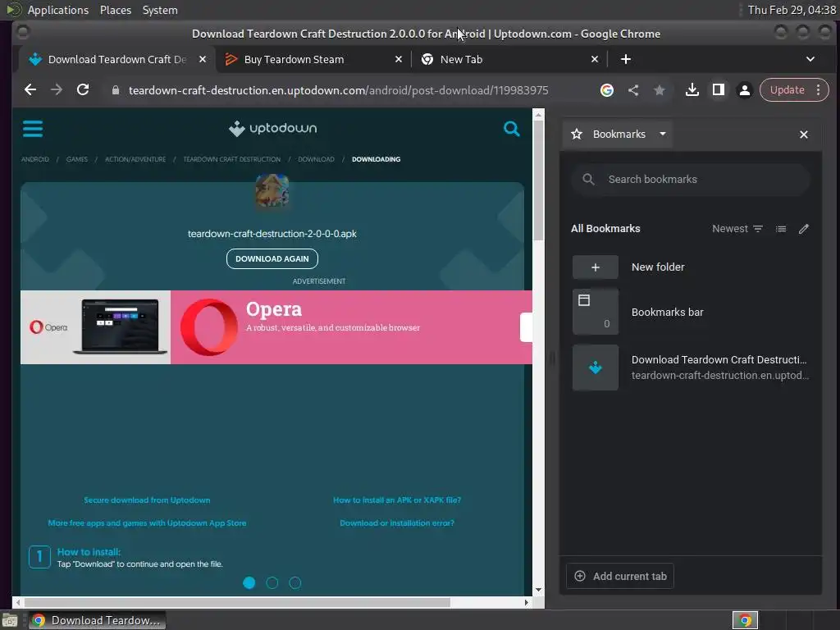This screenshot has width=840, height=630.
Task: Open ACTION/ADVENTURE breadcrumb link
Action: [135, 159]
